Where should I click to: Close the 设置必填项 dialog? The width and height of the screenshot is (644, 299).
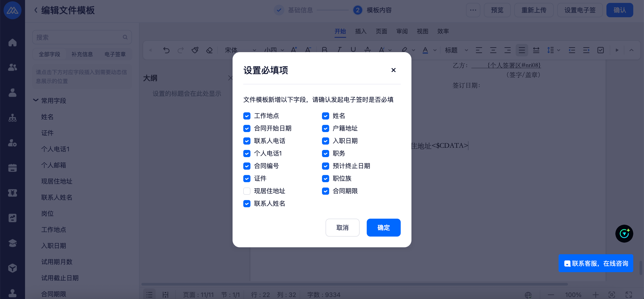click(x=393, y=70)
